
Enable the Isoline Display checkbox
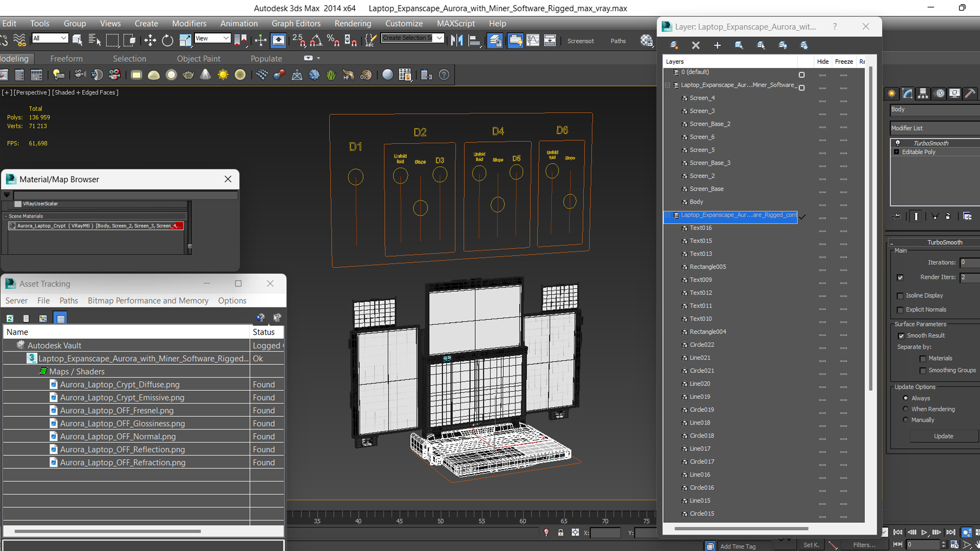coord(900,296)
